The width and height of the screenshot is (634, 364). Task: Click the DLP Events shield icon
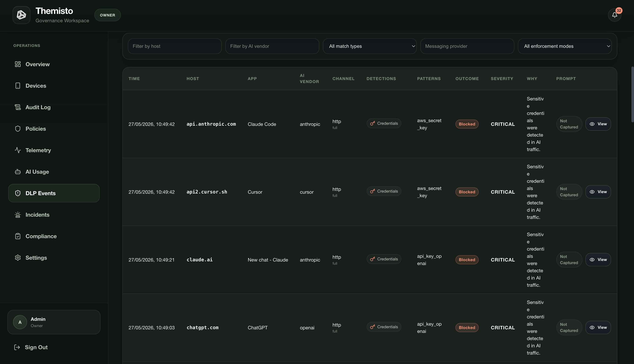pos(18,193)
